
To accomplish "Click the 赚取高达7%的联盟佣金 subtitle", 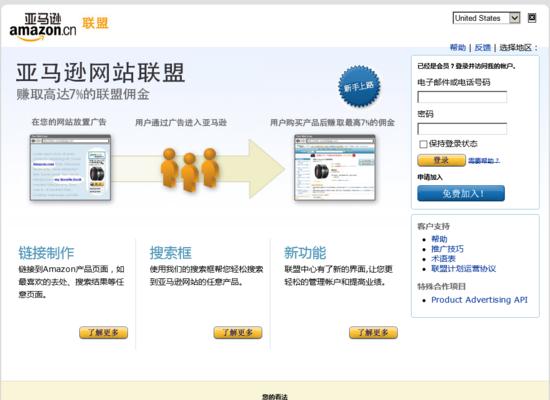I will 83,94.
